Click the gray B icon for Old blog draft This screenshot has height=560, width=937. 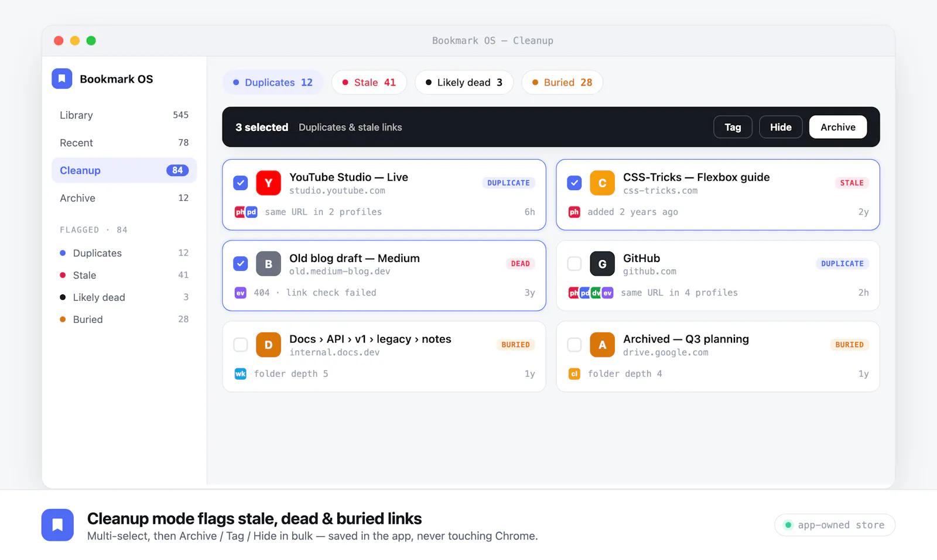pyautogui.click(x=268, y=264)
